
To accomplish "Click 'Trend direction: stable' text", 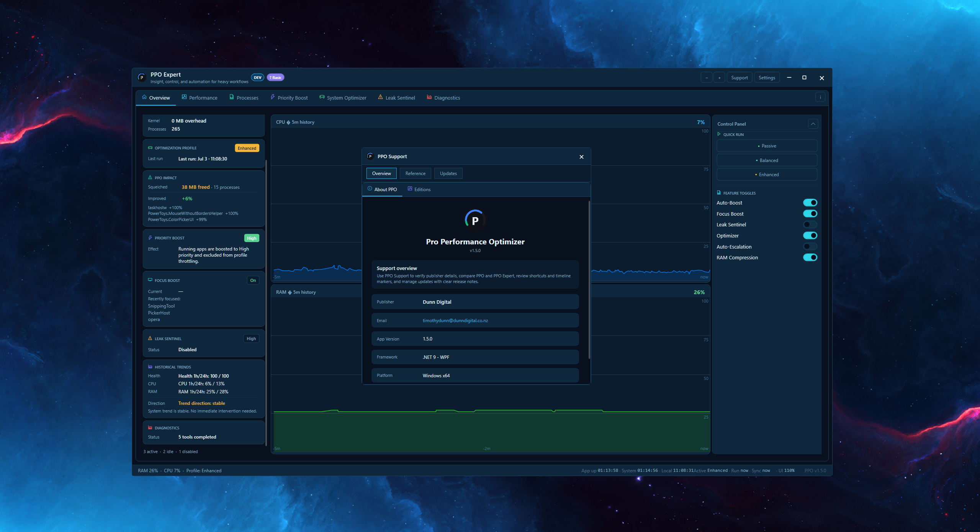I will [201, 403].
